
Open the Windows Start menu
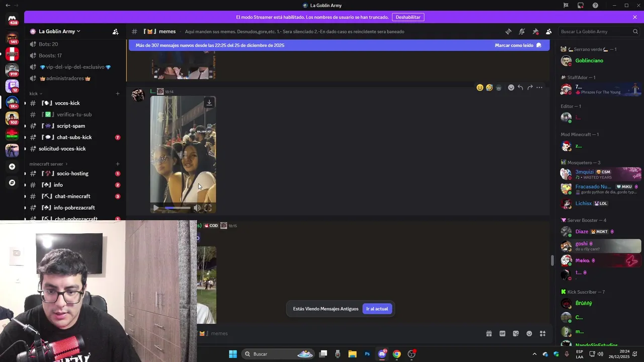coord(233,354)
